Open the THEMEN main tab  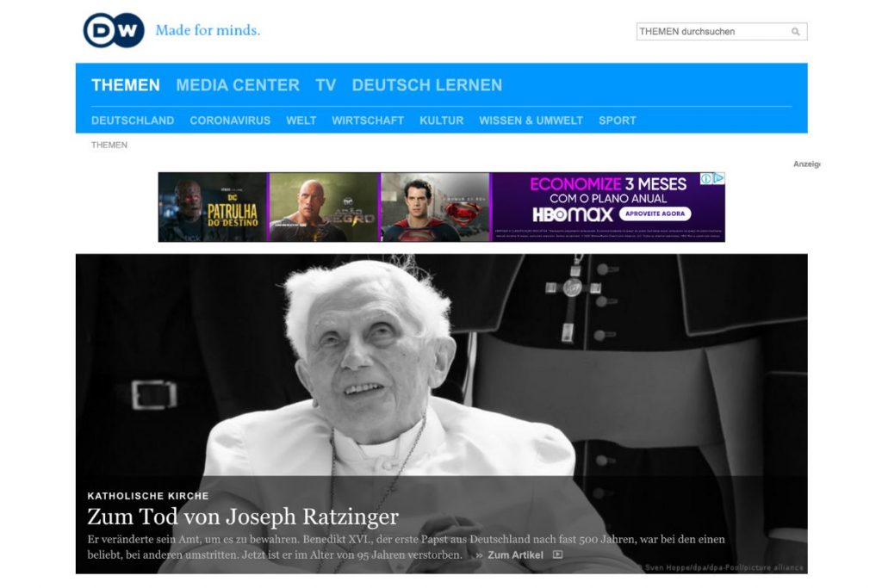(x=126, y=85)
